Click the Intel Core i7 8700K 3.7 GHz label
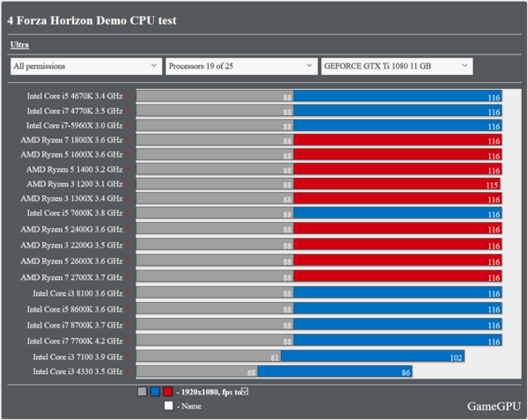This screenshot has width=528, height=420. click(75, 325)
